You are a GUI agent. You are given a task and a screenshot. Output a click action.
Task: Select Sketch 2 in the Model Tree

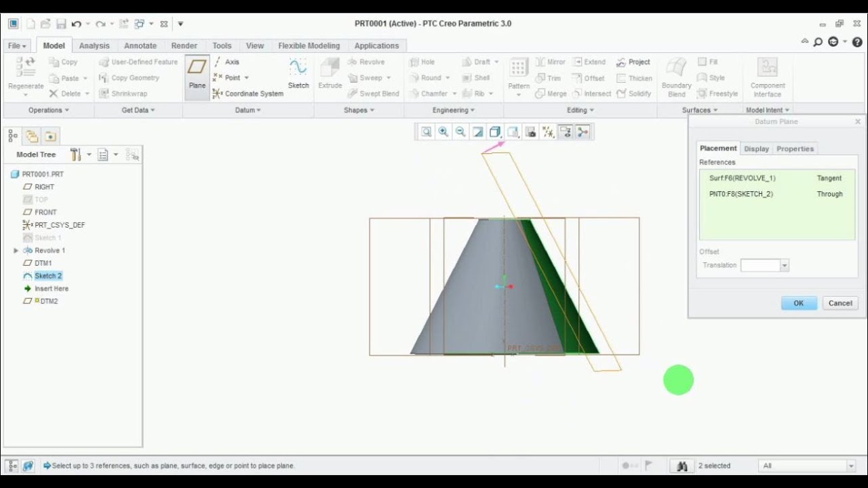48,276
